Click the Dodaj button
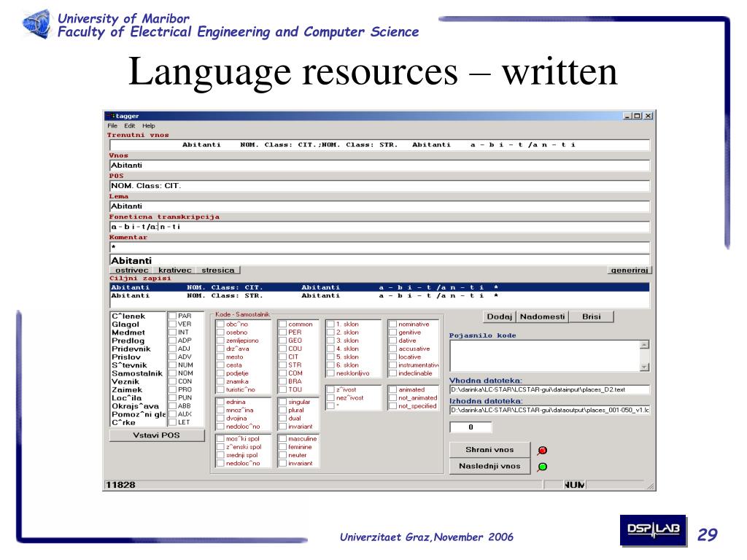This screenshot has height=560, width=747. tap(499, 316)
